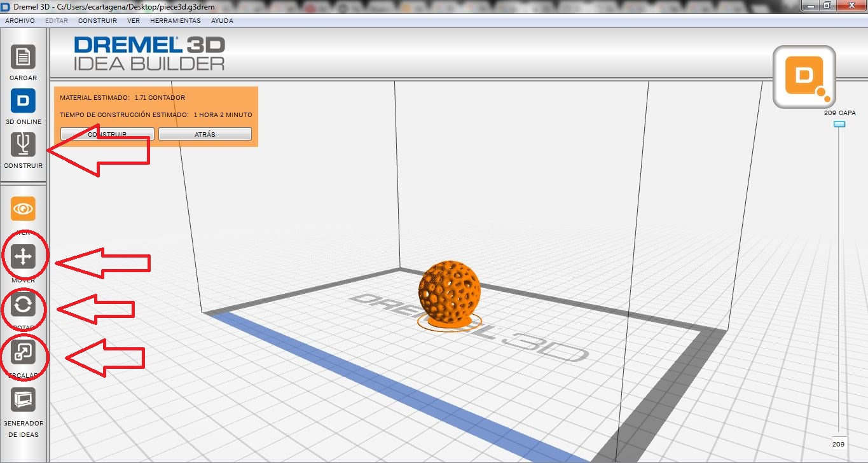Click the estimated time text 1 HORA 2 MINUTO
Image resolution: width=868 pixels, height=463 pixels.
(x=223, y=115)
